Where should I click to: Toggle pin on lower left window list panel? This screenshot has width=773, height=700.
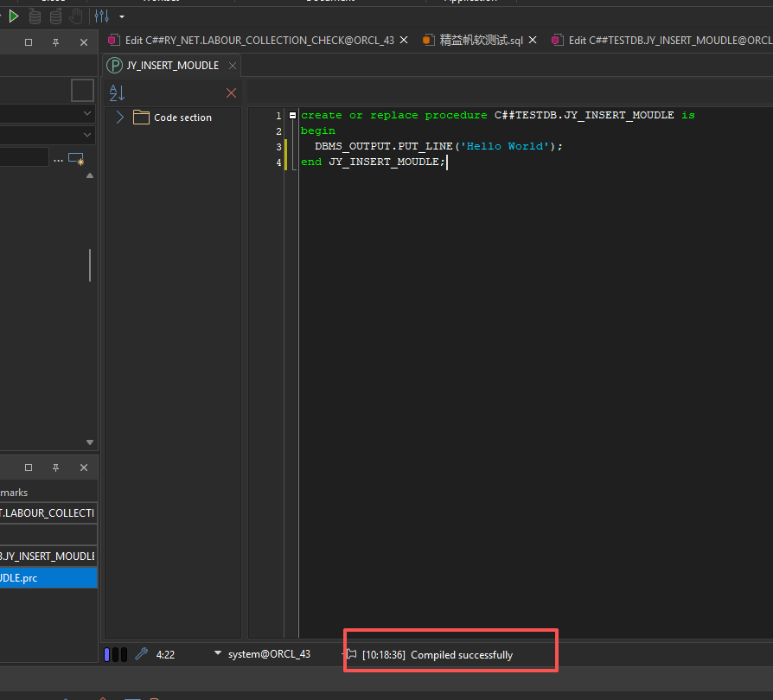click(55, 468)
